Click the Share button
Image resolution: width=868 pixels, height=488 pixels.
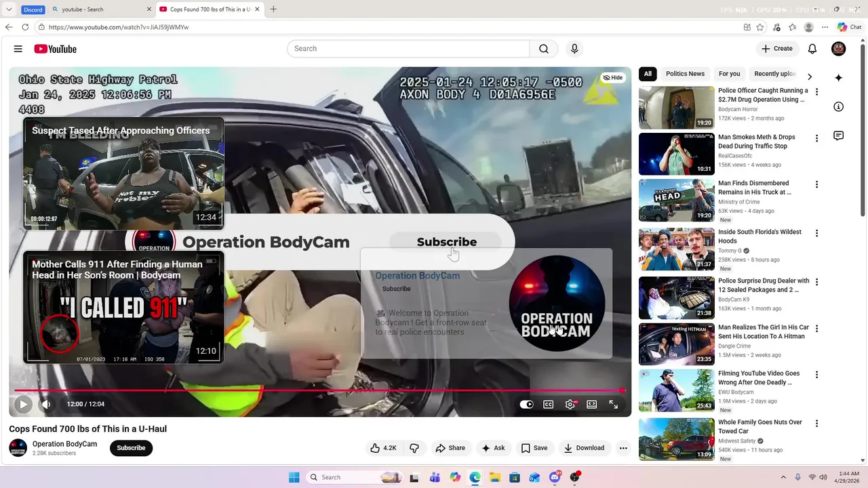(450, 448)
